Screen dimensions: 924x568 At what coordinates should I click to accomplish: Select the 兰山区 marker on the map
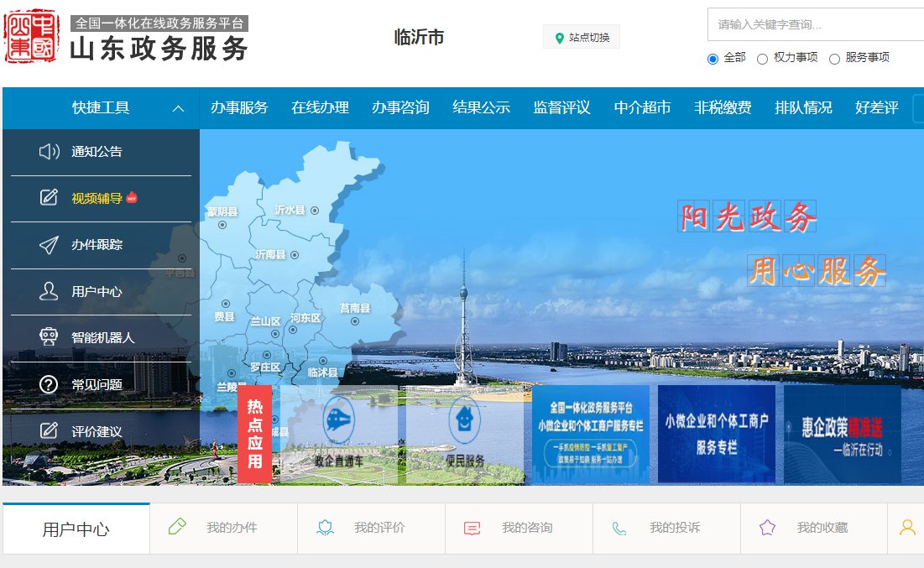click(274, 333)
